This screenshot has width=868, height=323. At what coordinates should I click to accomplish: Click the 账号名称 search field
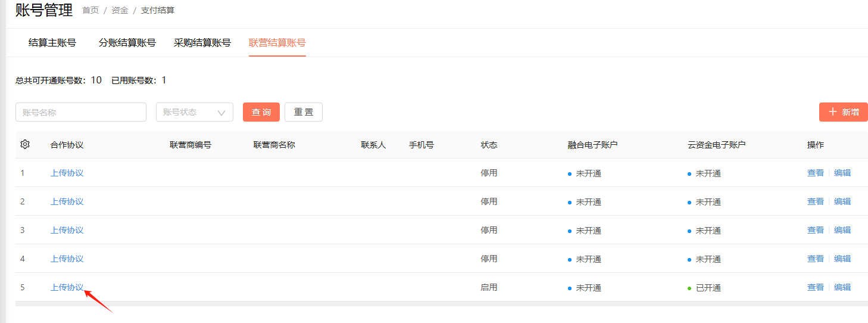tap(81, 112)
